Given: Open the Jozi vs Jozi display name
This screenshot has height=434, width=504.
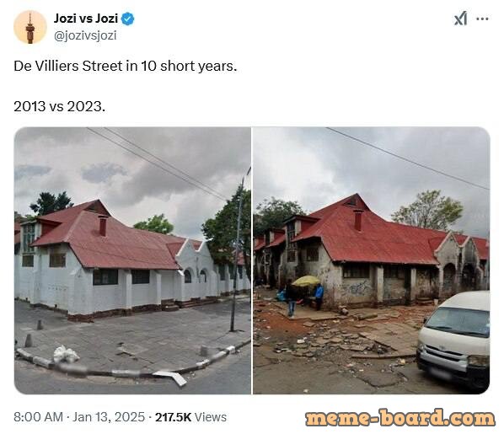Looking at the screenshot, I should (86, 19).
